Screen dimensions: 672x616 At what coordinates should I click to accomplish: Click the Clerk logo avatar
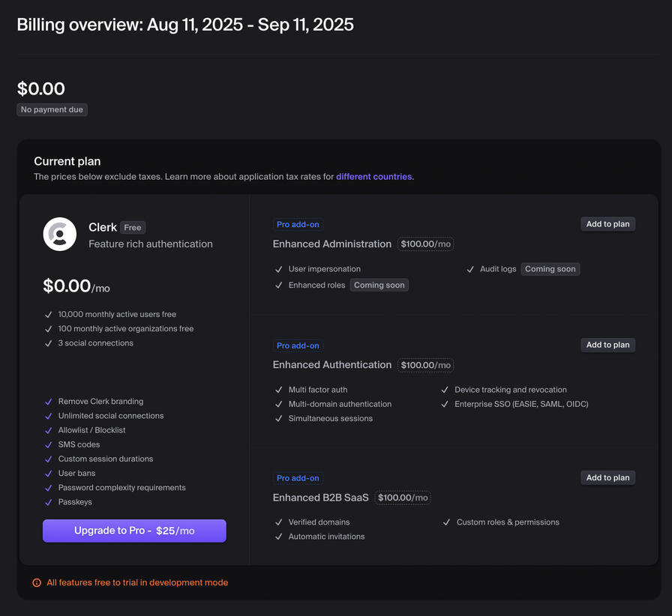60,235
